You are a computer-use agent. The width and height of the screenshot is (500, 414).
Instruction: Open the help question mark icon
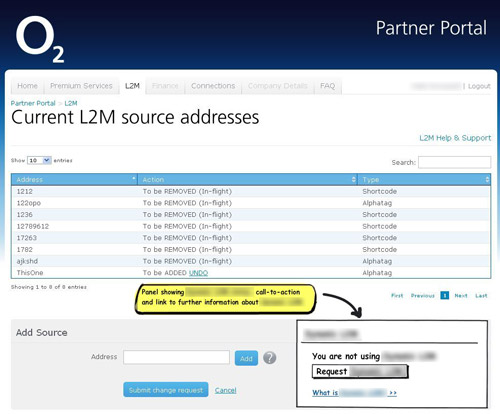click(x=269, y=358)
